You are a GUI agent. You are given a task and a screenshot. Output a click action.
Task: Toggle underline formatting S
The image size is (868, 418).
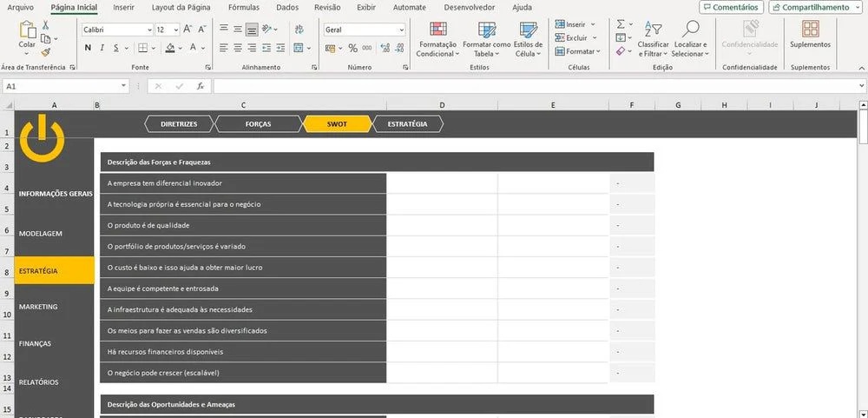tap(115, 48)
